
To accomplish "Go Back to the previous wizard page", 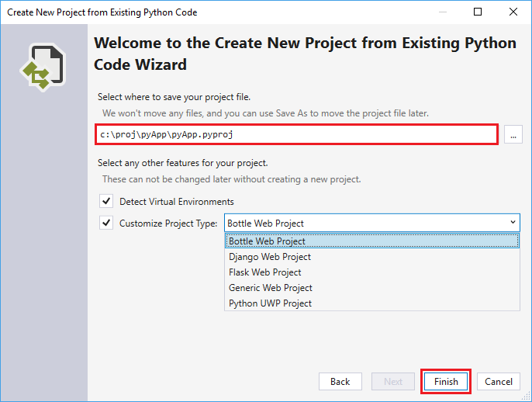I will (340, 382).
